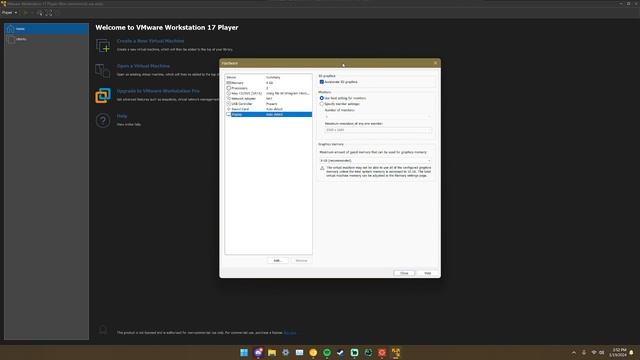Click the Help question mark icon
This screenshot has width=640, height=360.
(x=103, y=120)
